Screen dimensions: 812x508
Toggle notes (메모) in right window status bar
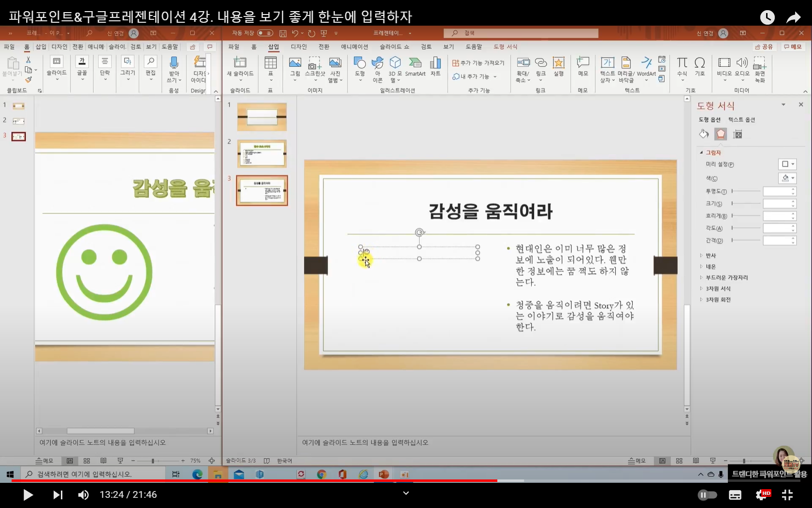click(637, 461)
